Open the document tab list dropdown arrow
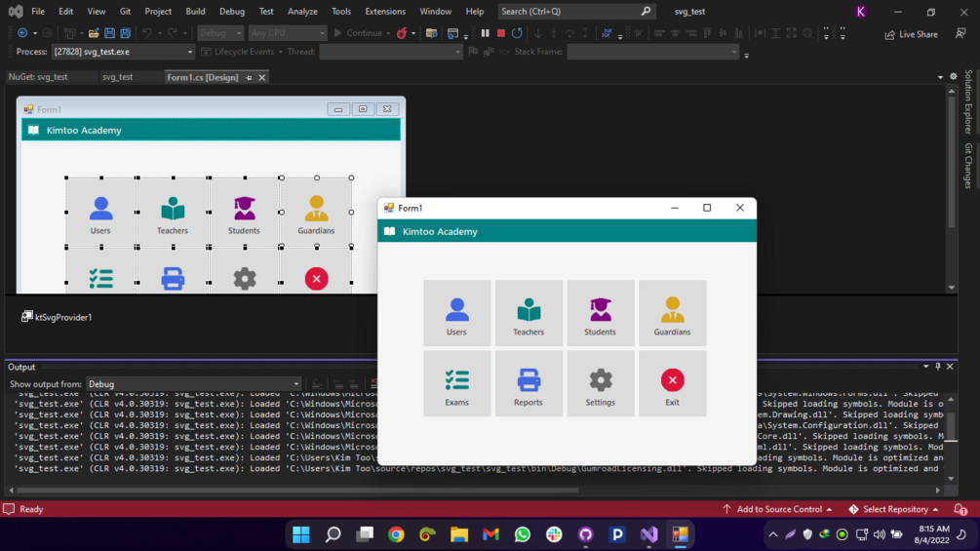 point(941,77)
